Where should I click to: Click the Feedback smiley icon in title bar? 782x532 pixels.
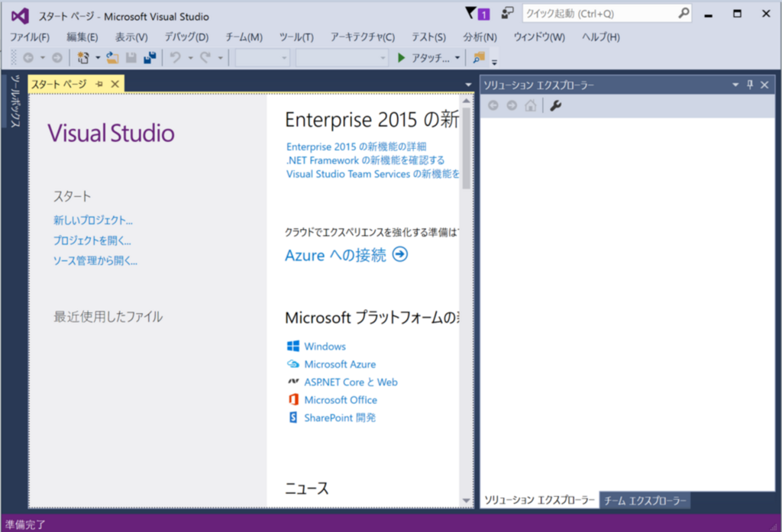pos(506,13)
